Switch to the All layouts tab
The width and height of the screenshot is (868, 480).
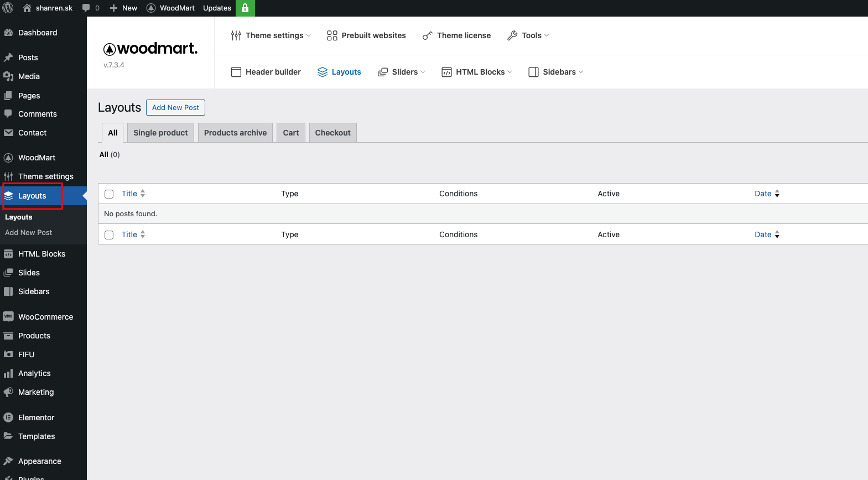[113, 133]
